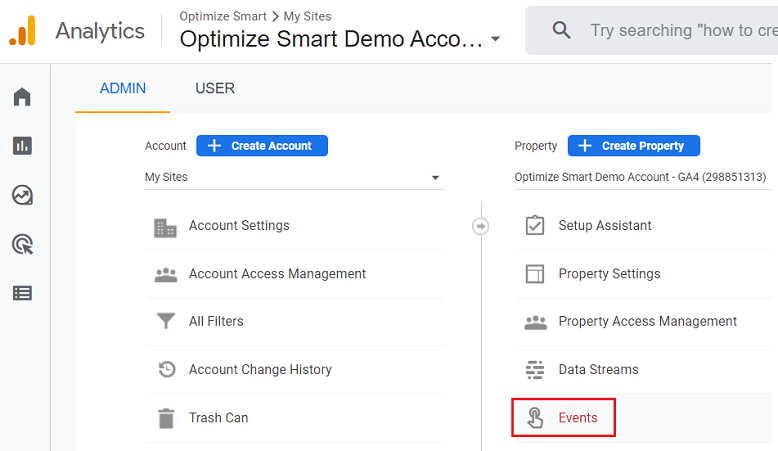Switch to the USER tab
This screenshot has height=451, width=778.
click(x=215, y=88)
